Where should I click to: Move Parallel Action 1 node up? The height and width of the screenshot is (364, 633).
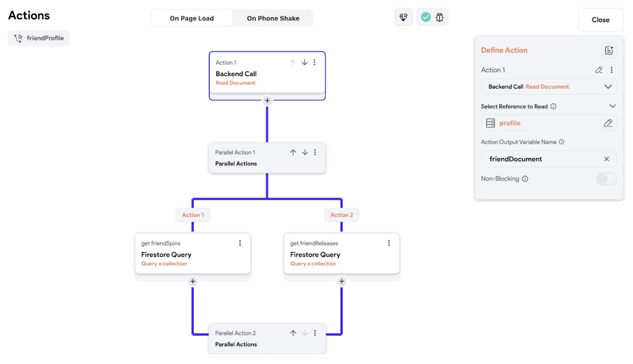(x=293, y=153)
